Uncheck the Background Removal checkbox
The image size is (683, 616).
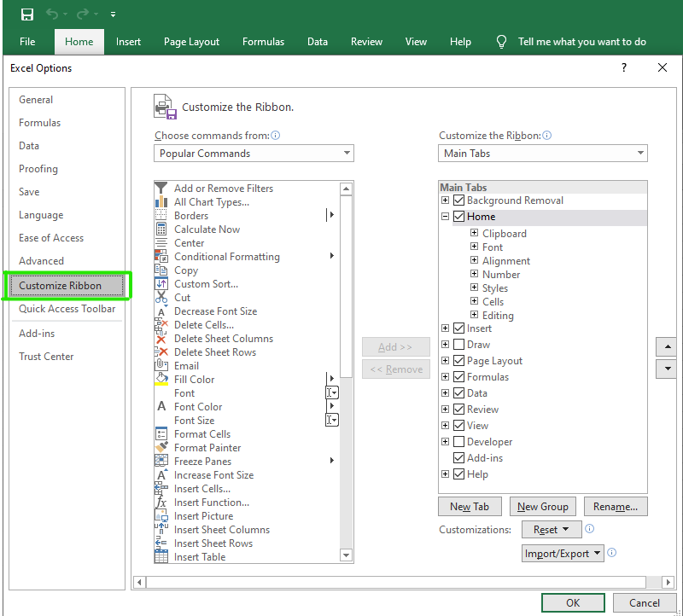click(x=459, y=200)
